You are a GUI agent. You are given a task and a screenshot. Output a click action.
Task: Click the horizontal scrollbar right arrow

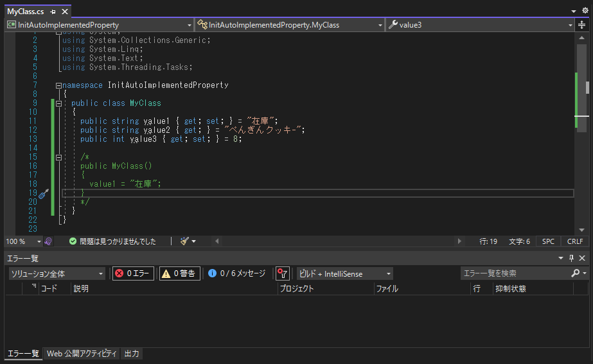click(459, 241)
